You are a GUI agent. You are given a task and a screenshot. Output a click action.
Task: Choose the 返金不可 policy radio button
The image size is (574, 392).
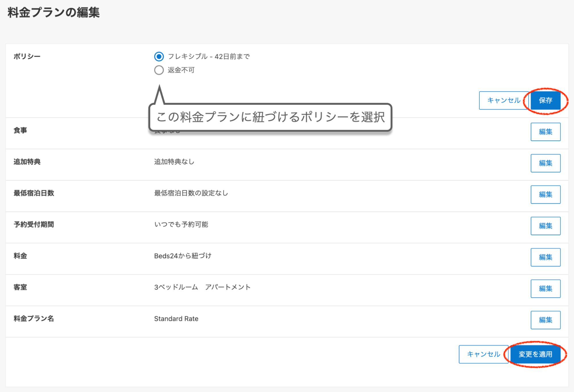click(x=159, y=70)
